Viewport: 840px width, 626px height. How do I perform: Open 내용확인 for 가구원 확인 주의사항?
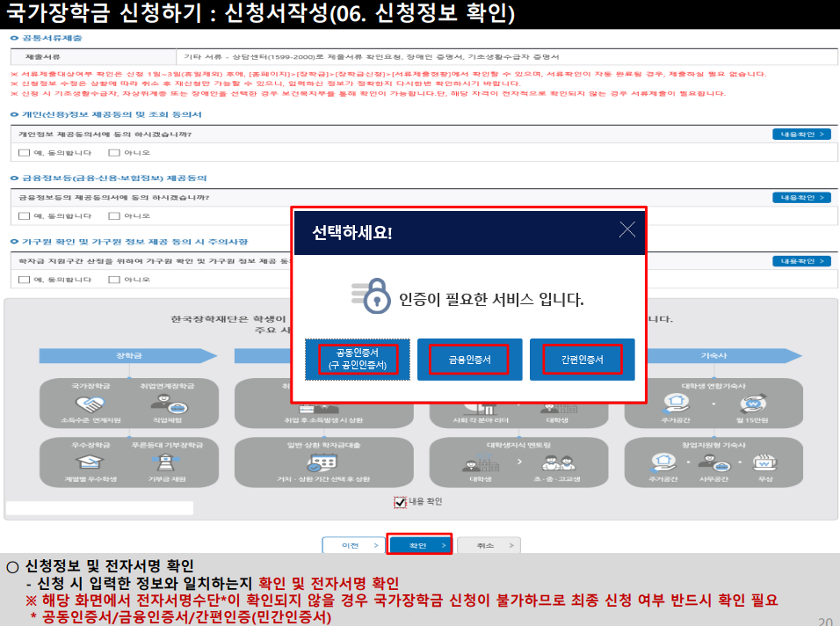801,261
